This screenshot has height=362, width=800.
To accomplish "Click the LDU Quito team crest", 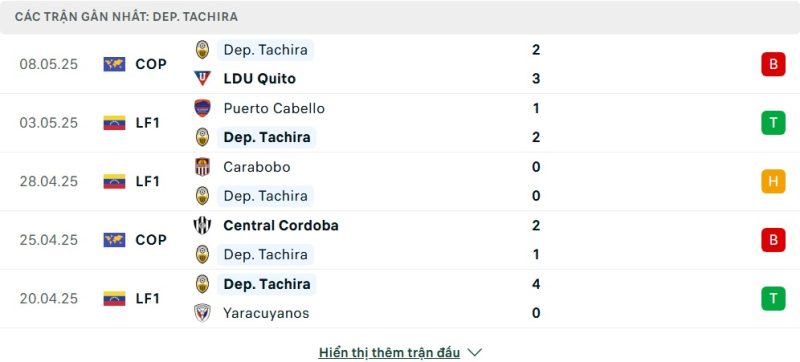I will 203,79.
